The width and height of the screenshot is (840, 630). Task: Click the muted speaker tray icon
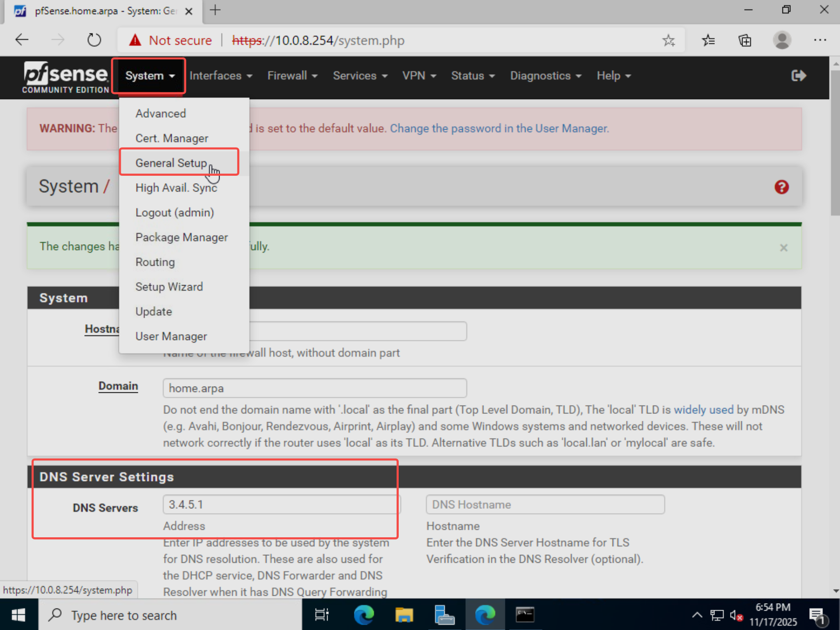tap(736, 616)
